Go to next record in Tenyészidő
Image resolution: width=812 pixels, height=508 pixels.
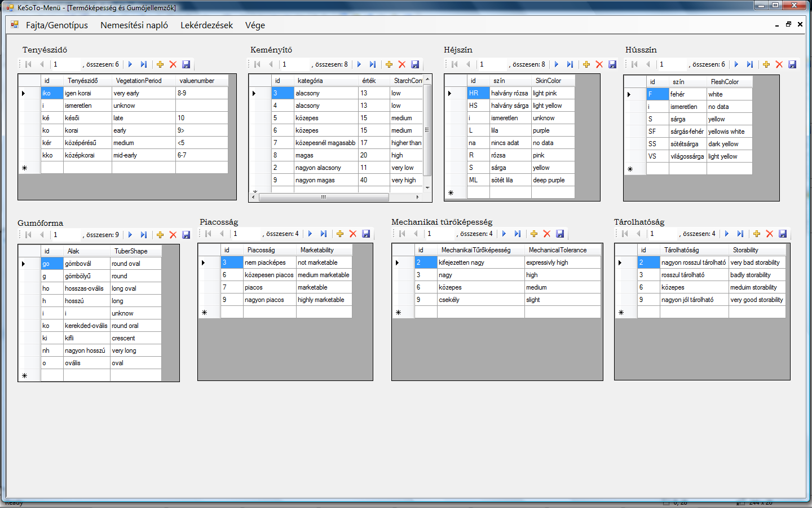[x=130, y=64]
